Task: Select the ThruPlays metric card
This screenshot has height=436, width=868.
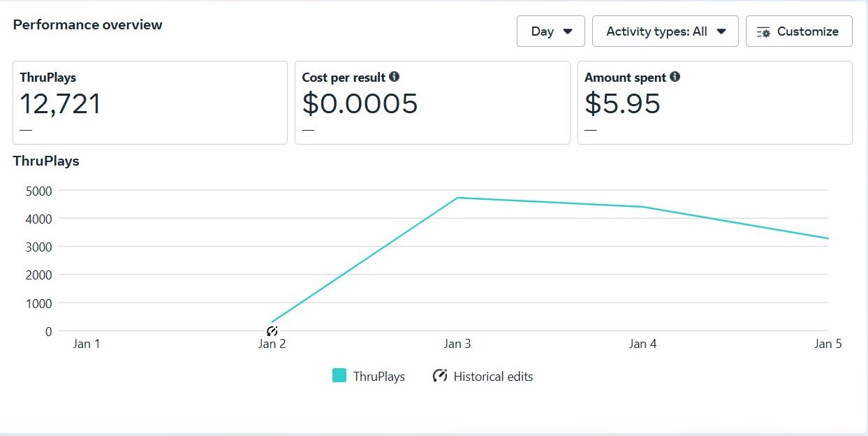Action: [149, 103]
